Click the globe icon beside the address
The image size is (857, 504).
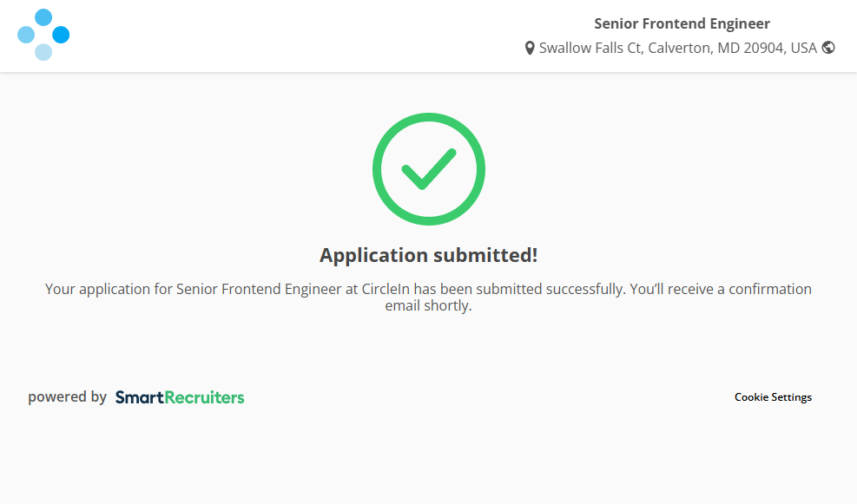(x=828, y=48)
